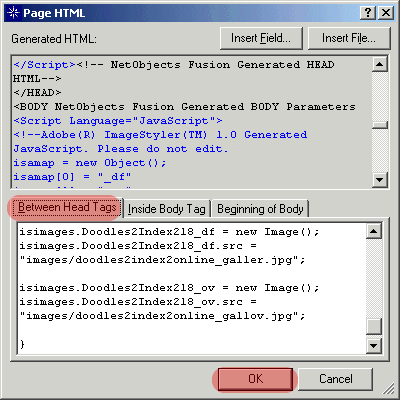The image size is (400, 400).
Task: Click the text 'images/doodles2index2online_galler.jpg'
Action: coord(162,260)
